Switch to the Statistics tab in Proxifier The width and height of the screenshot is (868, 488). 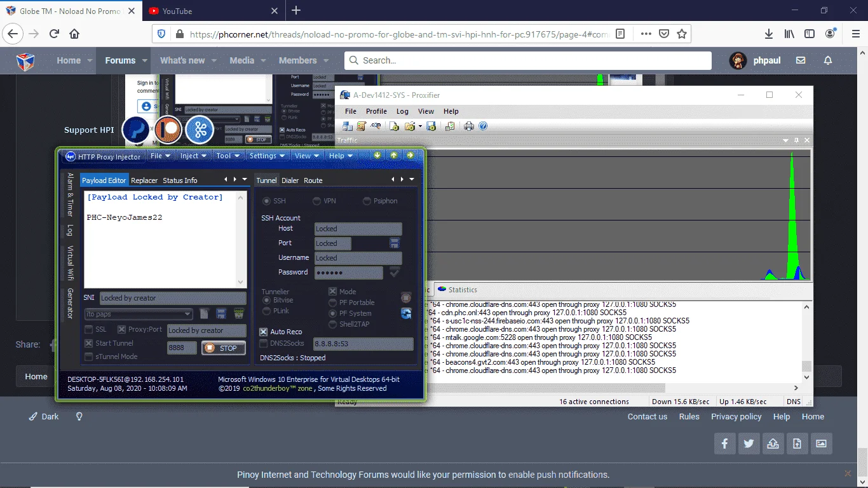click(458, 290)
